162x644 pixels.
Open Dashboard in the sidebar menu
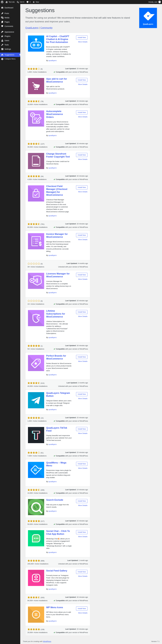click(x=10, y=8)
